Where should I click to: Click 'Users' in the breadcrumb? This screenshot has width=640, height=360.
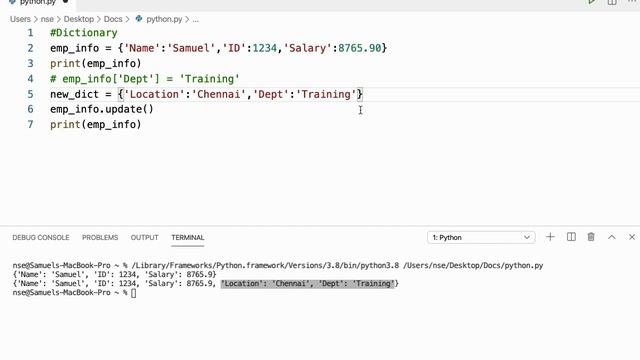click(x=20, y=19)
